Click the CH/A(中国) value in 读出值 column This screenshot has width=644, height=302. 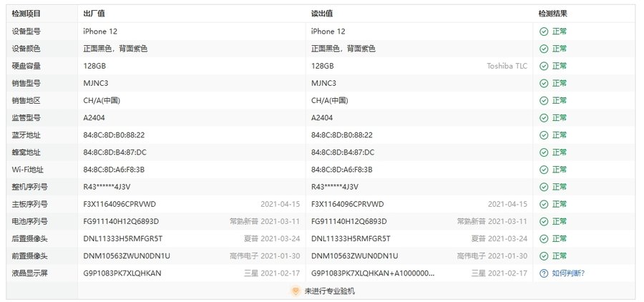329,101
